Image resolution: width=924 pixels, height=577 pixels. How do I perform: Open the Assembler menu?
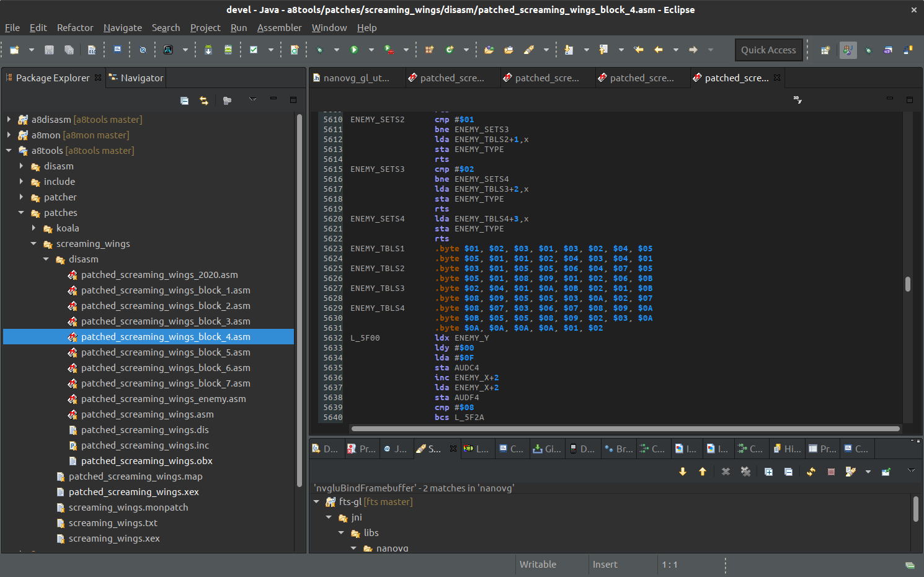[279, 28]
